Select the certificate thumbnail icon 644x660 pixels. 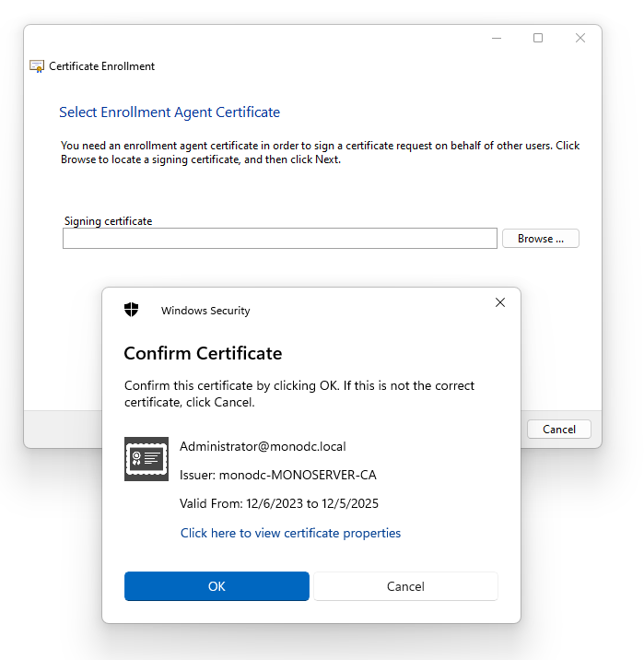click(x=146, y=458)
